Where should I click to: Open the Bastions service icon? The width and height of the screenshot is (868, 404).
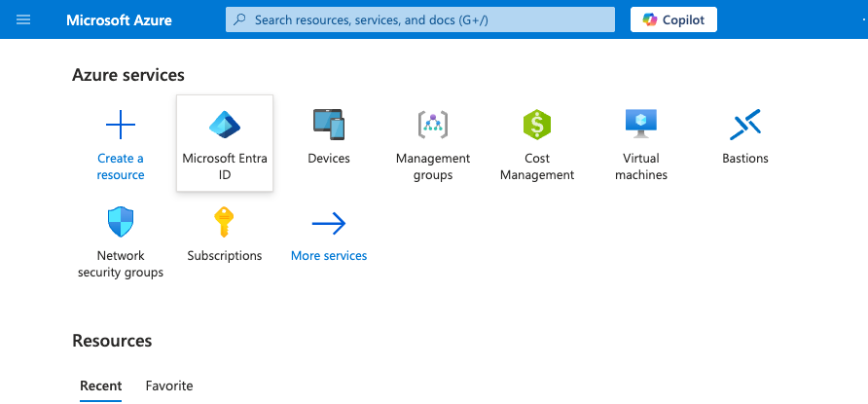click(x=745, y=125)
